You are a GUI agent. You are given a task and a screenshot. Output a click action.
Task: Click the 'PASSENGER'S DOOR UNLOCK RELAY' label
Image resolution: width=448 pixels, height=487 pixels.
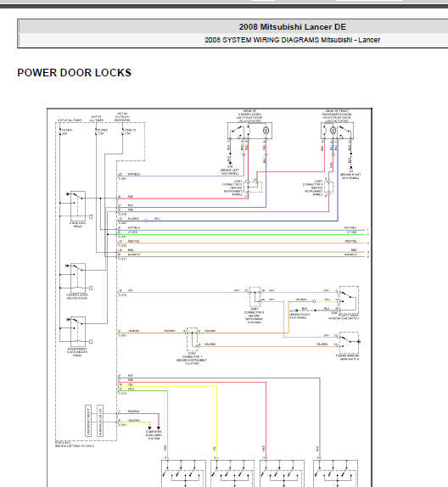pyautogui.click(x=77, y=352)
